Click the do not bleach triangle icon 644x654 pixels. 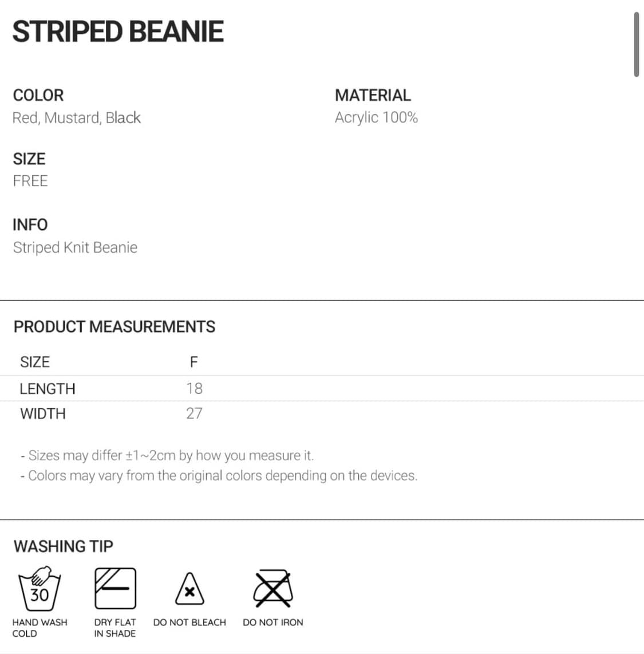click(x=189, y=590)
